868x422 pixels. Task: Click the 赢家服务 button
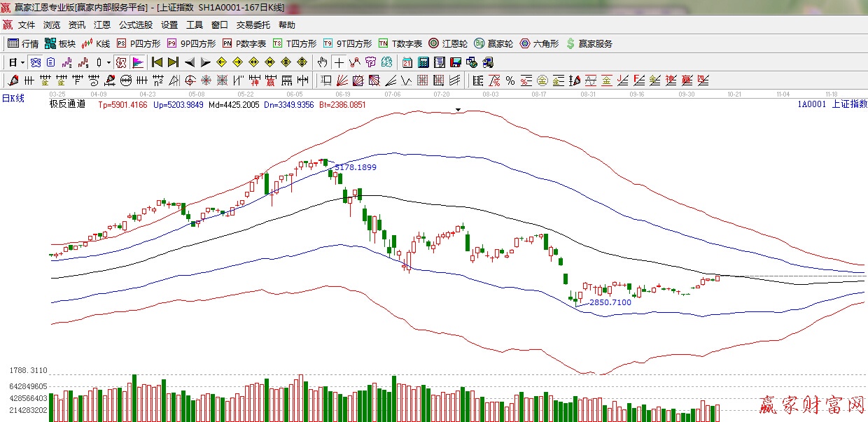[x=589, y=43]
